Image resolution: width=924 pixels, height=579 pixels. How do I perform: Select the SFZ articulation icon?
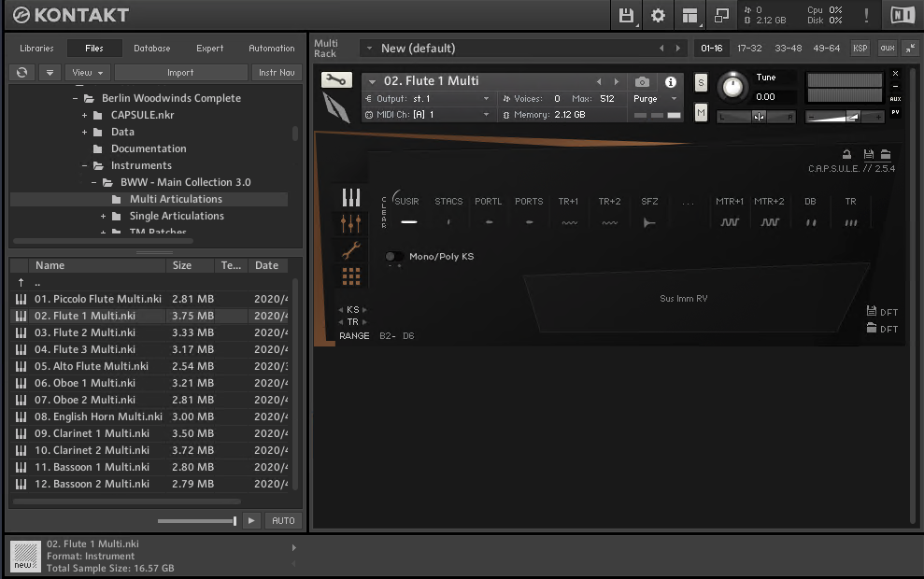coord(648,222)
